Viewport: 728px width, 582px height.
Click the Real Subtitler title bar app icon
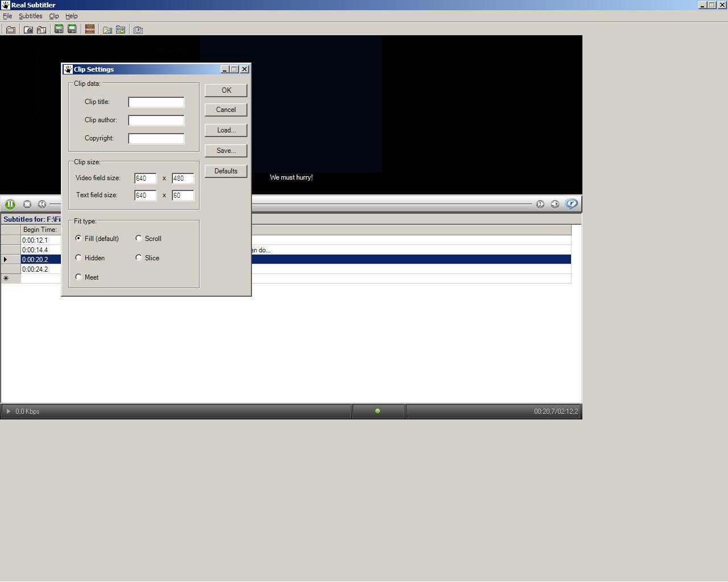6,5
